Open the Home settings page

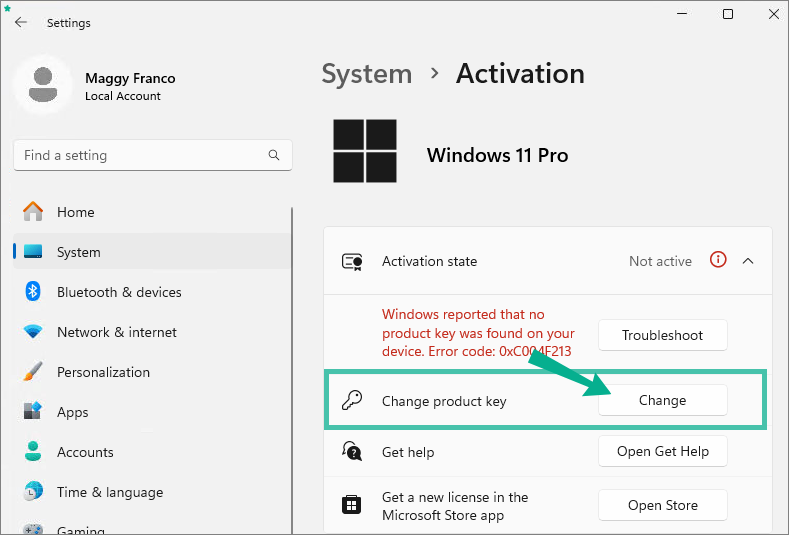[152, 212]
